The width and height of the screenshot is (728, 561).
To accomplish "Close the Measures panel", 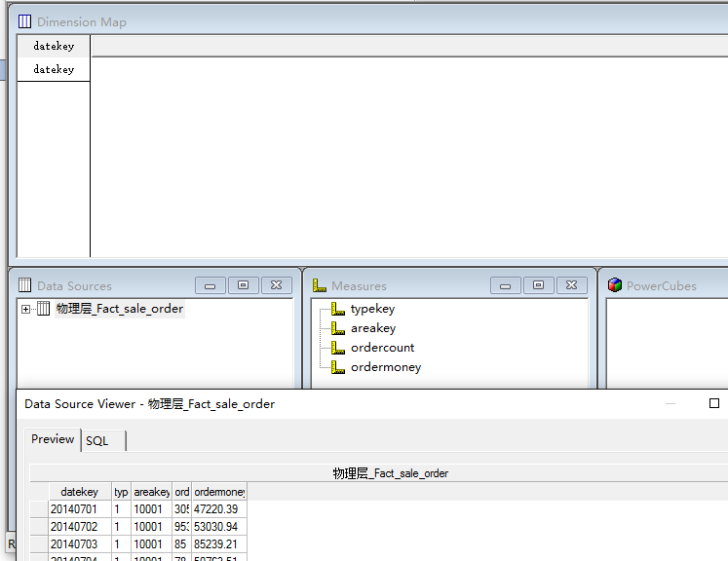I will coord(572,285).
